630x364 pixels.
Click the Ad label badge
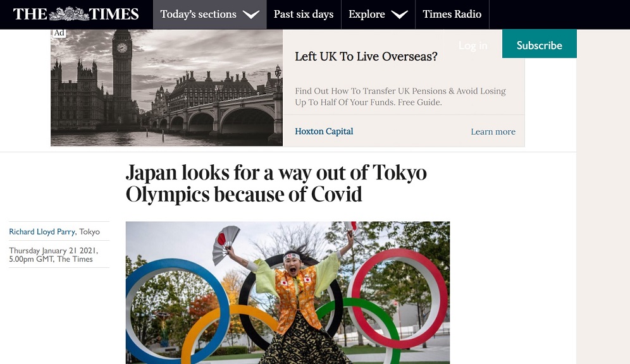[59, 33]
